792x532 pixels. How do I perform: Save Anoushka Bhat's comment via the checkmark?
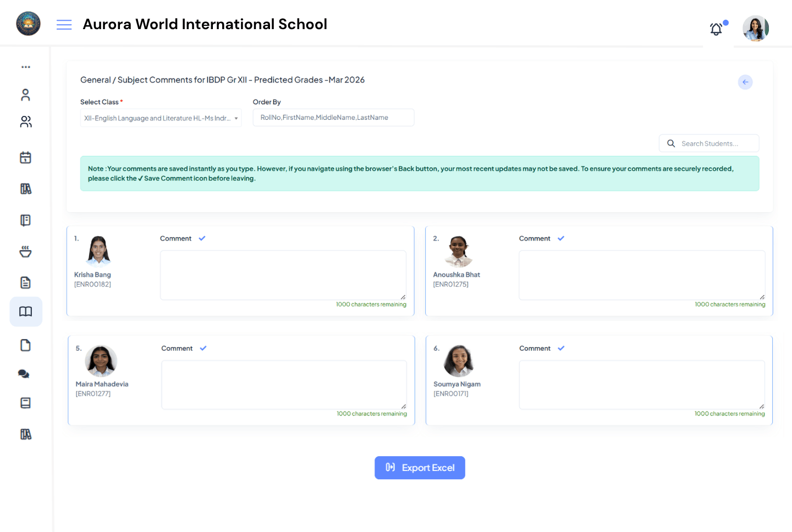pos(560,238)
